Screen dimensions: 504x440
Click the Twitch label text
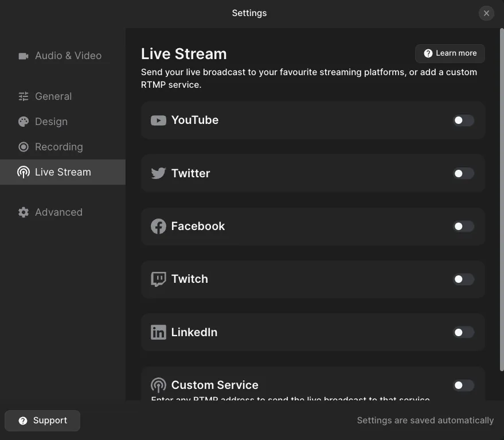click(190, 279)
